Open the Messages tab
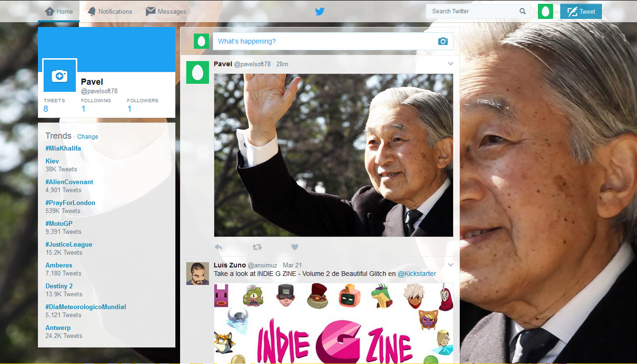Image resolution: width=637 pixels, height=364 pixels. point(166,11)
